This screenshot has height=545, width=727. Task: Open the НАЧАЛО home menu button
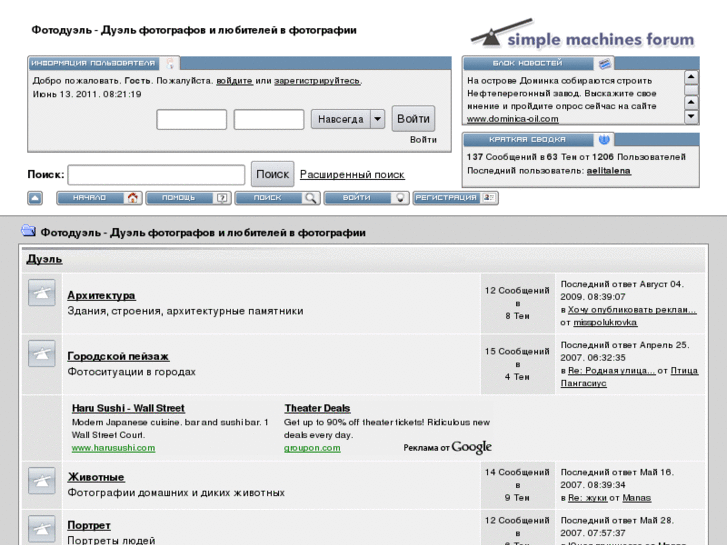pyautogui.click(x=99, y=198)
